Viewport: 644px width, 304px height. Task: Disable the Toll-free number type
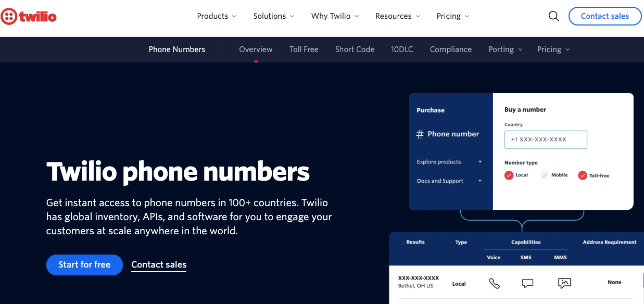582,175
